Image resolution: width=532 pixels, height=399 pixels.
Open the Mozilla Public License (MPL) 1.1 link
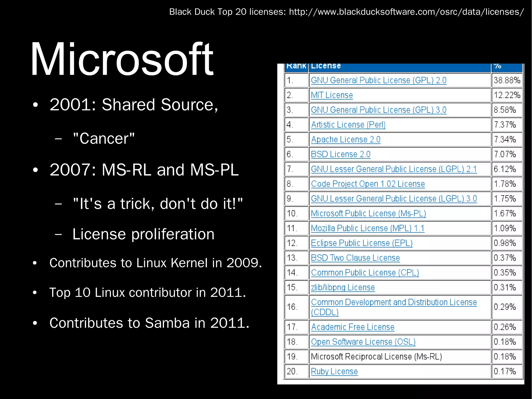(368, 228)
